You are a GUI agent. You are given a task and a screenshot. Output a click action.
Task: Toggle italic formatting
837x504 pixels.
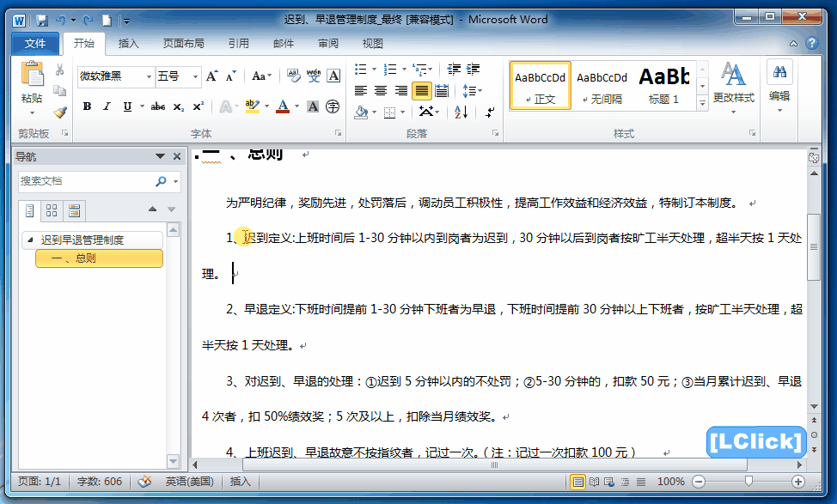pos(106,106)
